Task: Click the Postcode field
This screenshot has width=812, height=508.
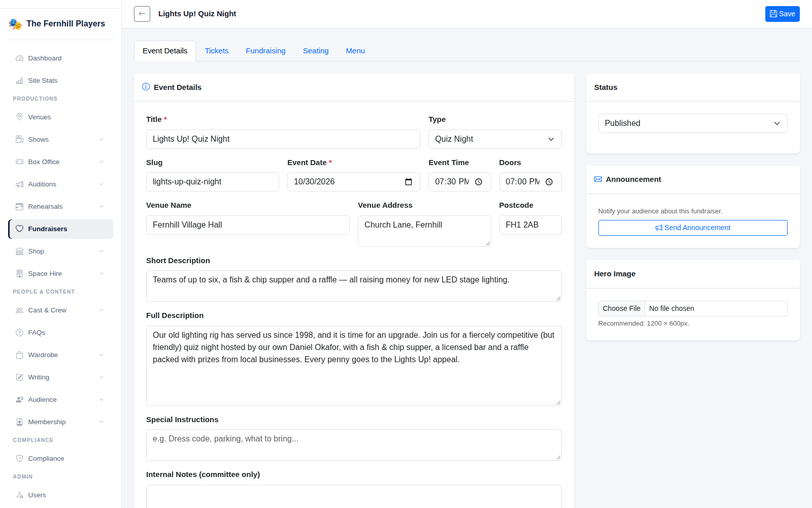Action: click(x=530, y=225)
